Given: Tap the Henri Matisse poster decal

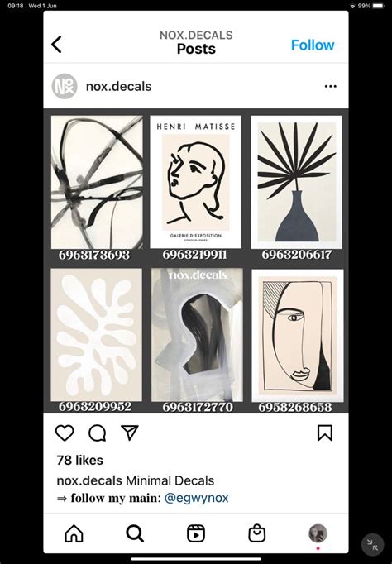Looking at the screenshot, I should [196, 182].
